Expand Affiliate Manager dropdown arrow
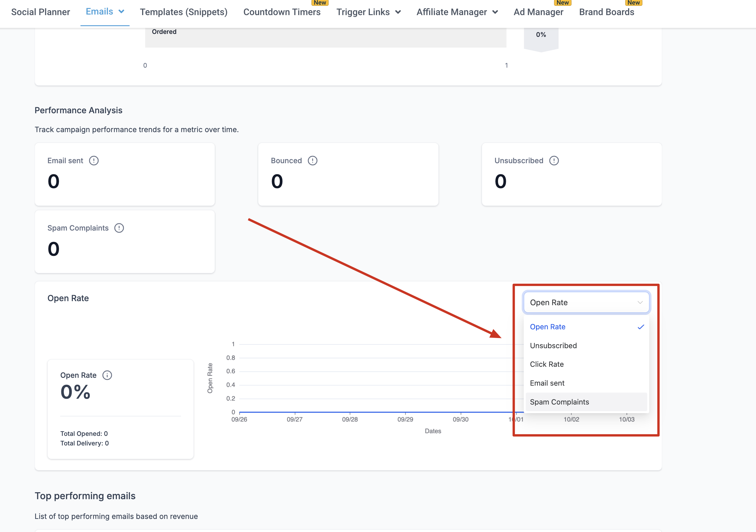This screenshot has height=532, width=756. (x=495, y=12)
